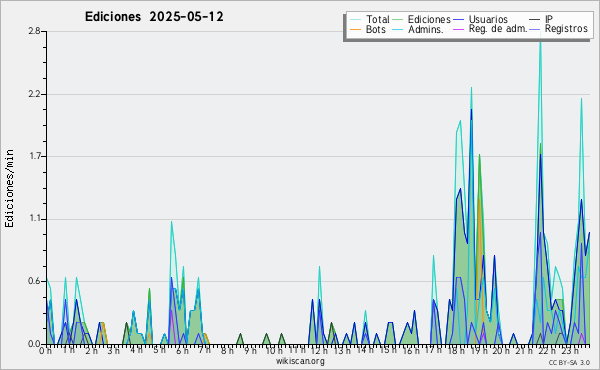Click the 1.1 y-axis value
600x370 pixels.
[x=34, y=219]
